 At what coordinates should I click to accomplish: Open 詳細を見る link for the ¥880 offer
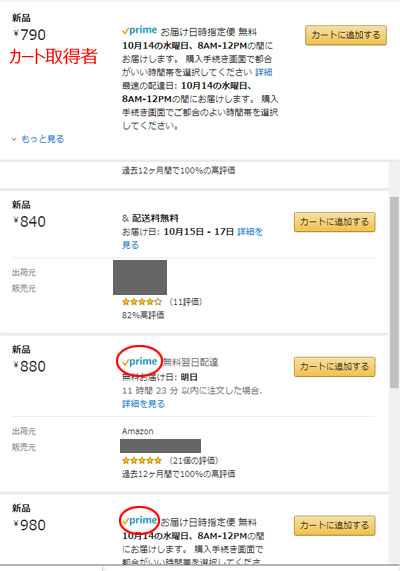144,404
